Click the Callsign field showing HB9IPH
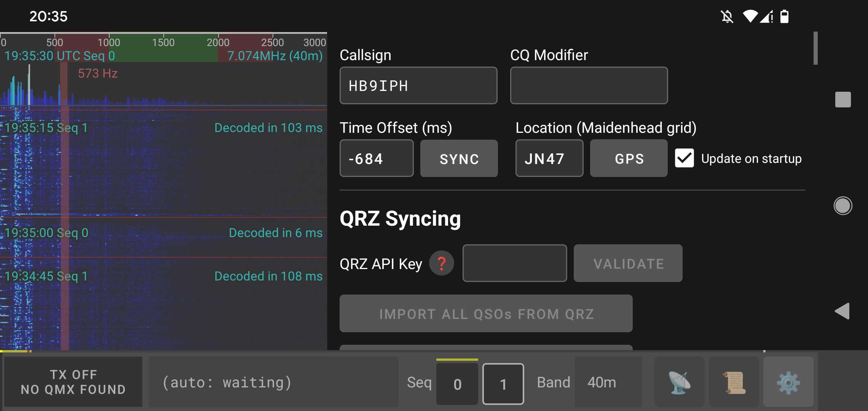Screen dimensions: 868x411 [x=418, y=85]
